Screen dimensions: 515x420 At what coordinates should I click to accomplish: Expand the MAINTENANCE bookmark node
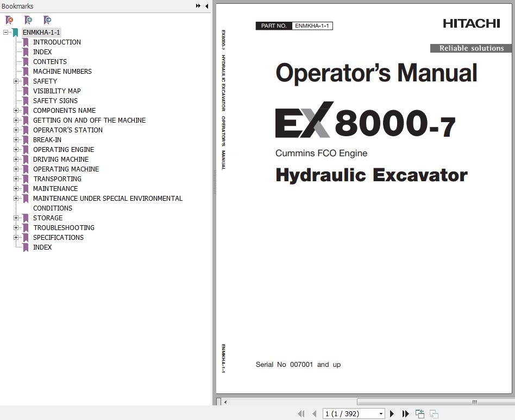point(16,189)
